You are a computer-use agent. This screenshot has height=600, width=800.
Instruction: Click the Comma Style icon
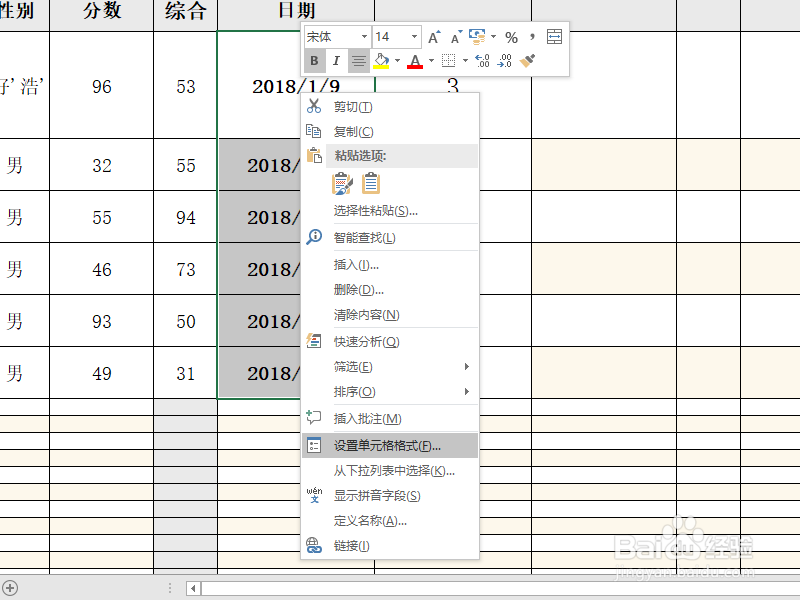(x=530, y=37)
